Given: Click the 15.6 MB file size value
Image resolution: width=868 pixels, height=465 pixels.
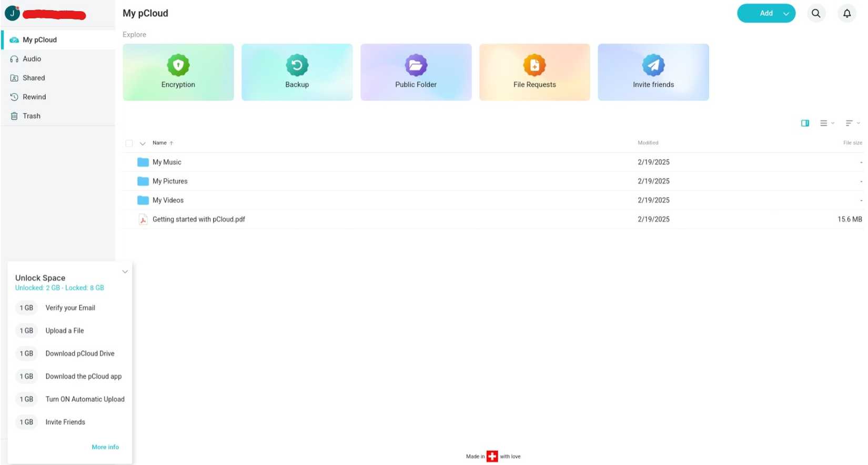Looking at the screenshot, I should pyautogui.click(x=850, y=219).
